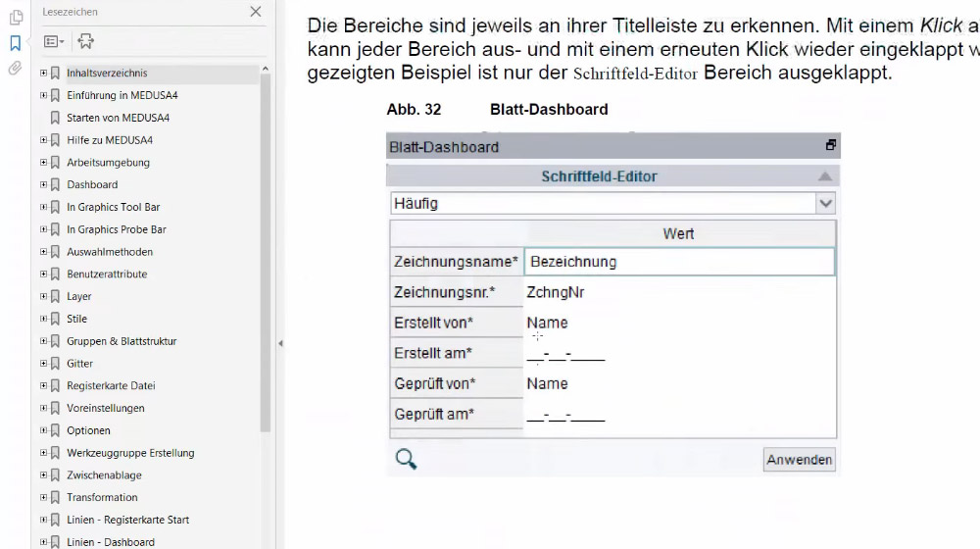Click the ZchngNr value cell
This screenshot has height=549, width=980.
679,292
